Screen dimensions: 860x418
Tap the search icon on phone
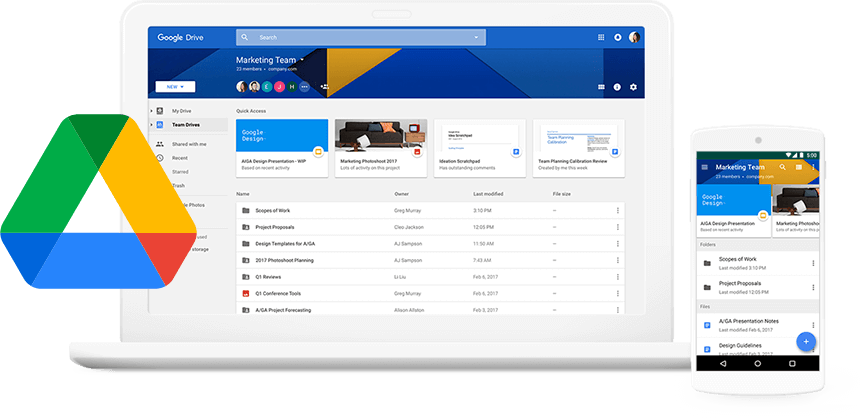[x=783, y=167]
